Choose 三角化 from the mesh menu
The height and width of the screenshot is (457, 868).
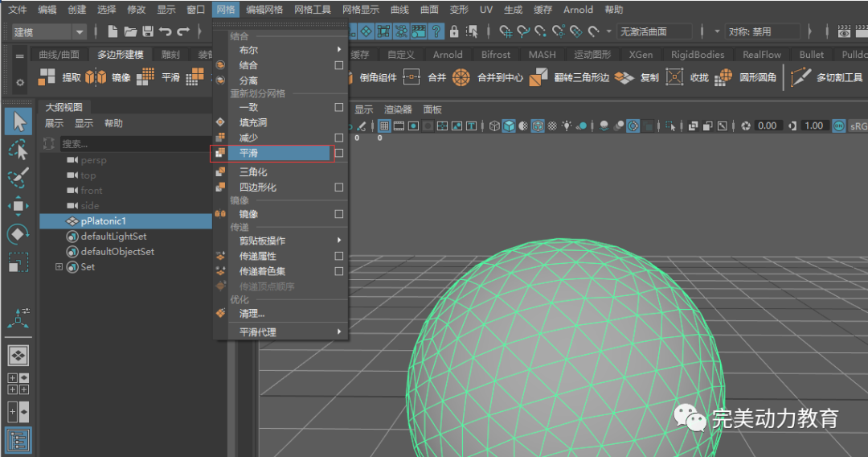tap(253, 172)
